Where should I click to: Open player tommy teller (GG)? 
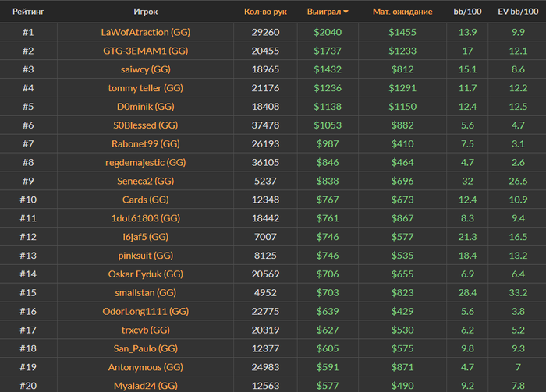(146, 88)
